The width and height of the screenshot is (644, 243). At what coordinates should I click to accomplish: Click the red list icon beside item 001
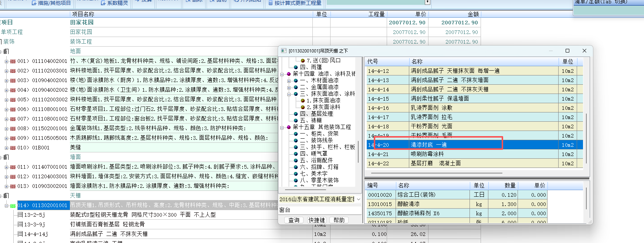(x=13, y=61)
